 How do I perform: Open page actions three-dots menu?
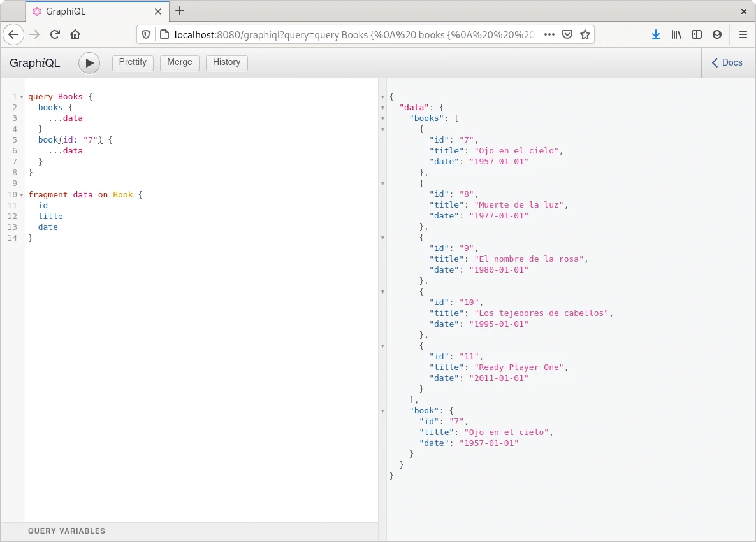(x=549, y=34)
